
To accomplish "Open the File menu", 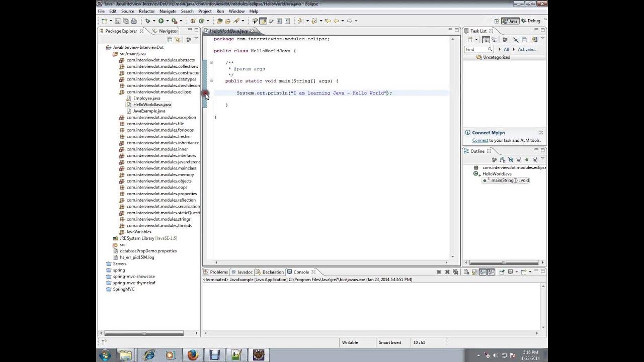I will click(101, 11).
